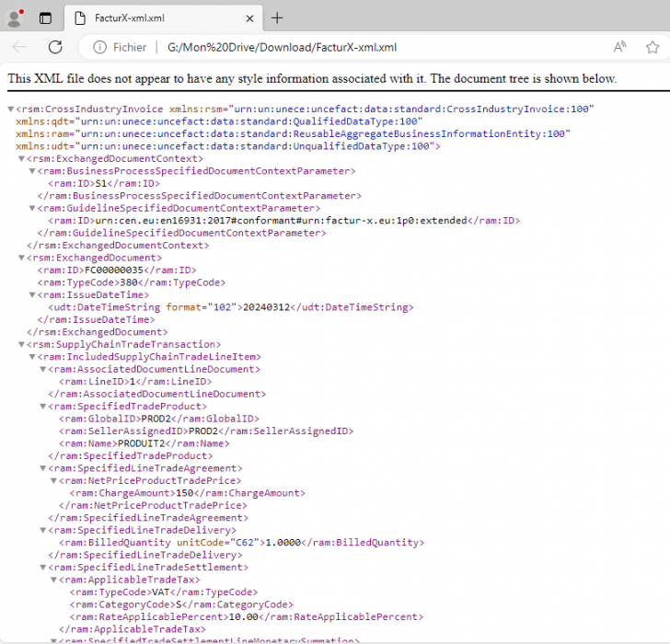Collapse the ram:NetPriceProductTradePrice node
This screenshot has width=670, height=644.
(x=52, y=481)
